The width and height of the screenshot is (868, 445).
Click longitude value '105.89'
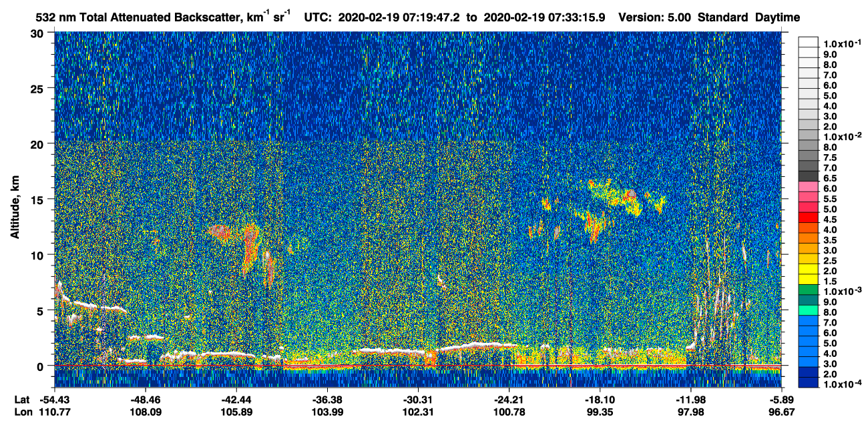click(x=236, y=412)
